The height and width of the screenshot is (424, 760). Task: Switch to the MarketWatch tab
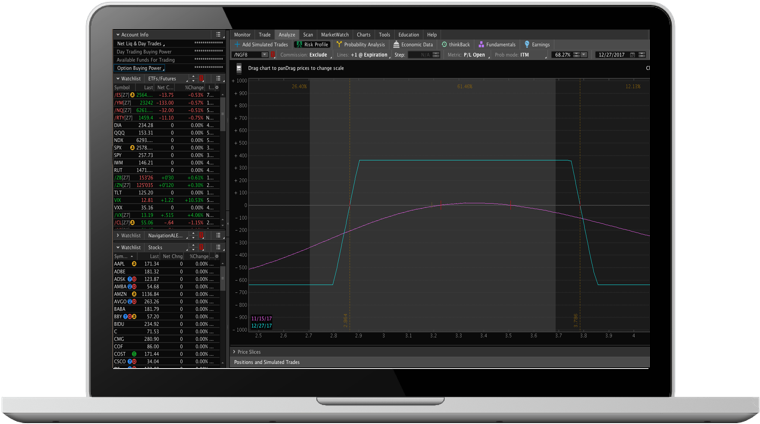334,34
